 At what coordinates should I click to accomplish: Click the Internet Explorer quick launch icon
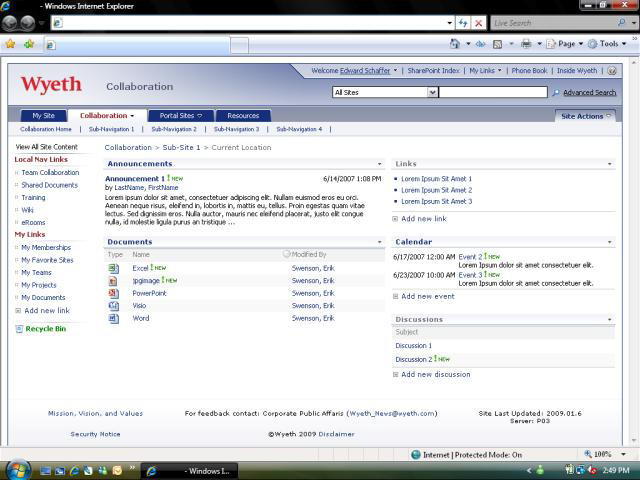click(74, 471)
